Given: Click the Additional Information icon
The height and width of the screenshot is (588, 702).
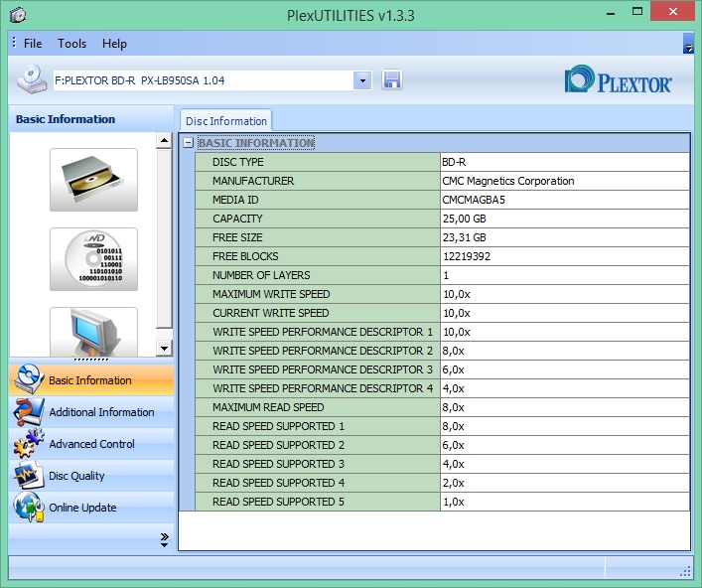Looking at the screenshot, I should pos(28,412).
